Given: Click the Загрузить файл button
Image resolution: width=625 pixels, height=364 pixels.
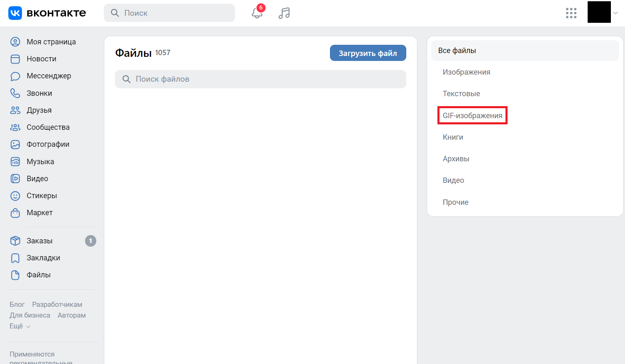Looking at the screenshot, I should click(x=368, y=53).
